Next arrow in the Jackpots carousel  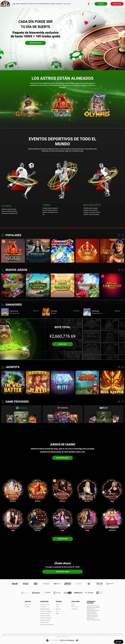(x=122, y=367)
